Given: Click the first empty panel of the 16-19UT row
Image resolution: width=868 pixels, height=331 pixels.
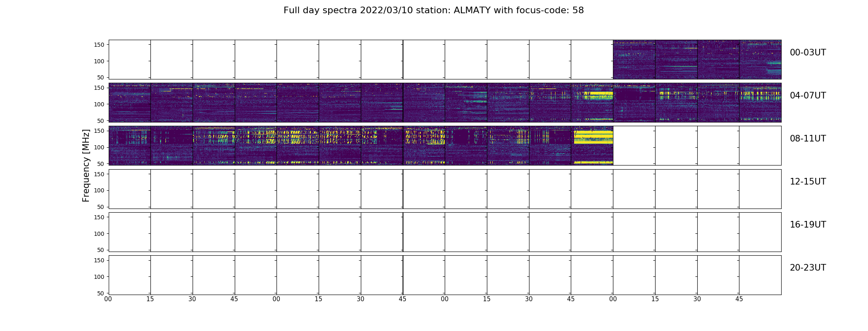Looking at the screenshot, I should pyautogui.click(x=130, y=232).
